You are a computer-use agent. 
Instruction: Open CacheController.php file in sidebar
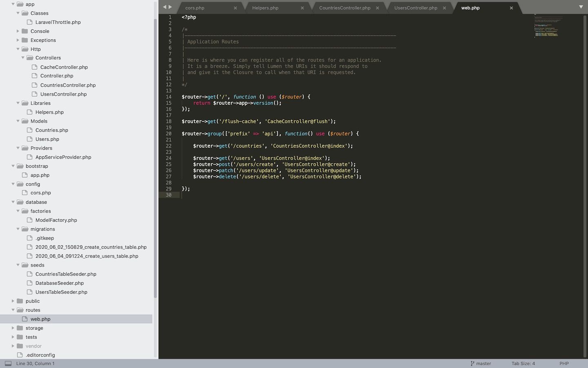tap(64, 67)
